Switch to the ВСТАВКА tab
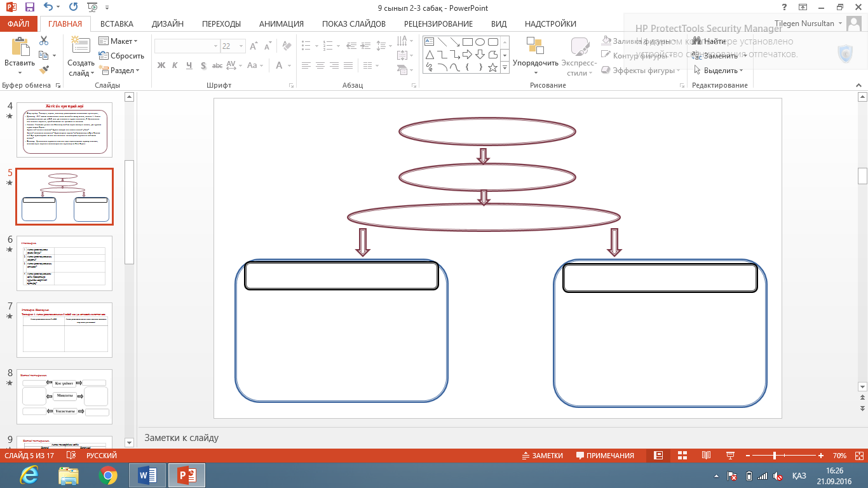 (x=117, y=24)
